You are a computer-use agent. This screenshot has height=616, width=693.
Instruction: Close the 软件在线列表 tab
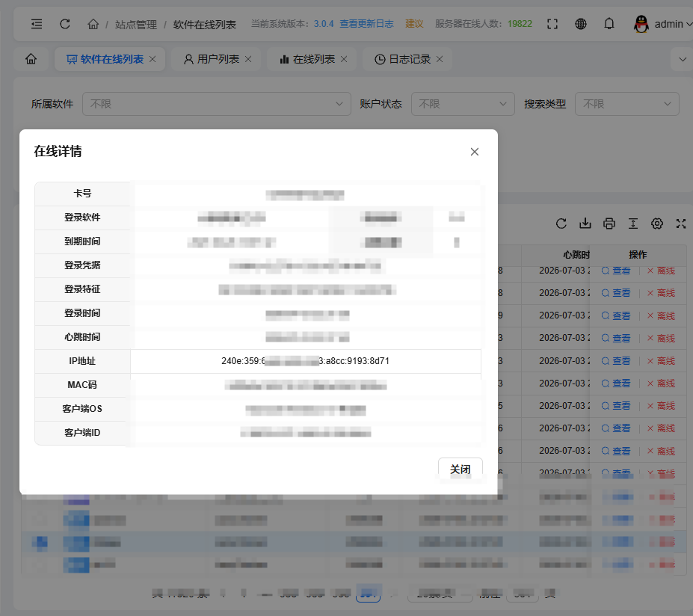(x=153, y=59)
